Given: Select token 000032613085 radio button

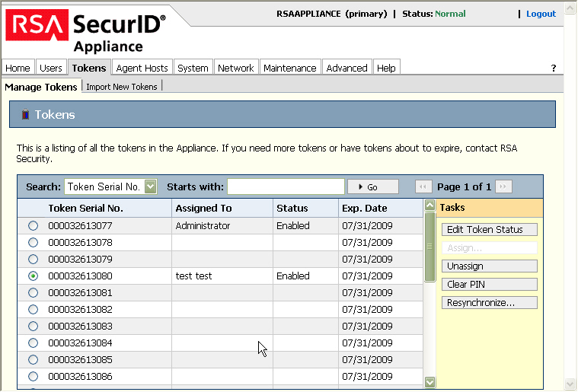Looking at the screenshot, I should (34, 359).
